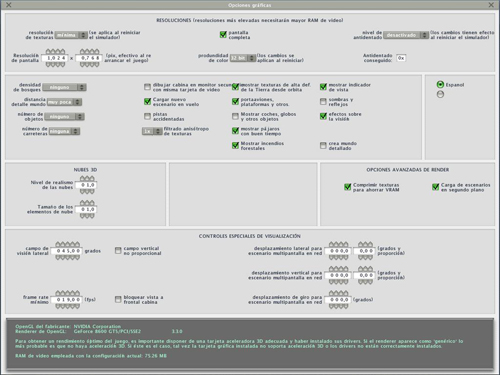Enable campo vertical no proporcional

tap(118, 251)
